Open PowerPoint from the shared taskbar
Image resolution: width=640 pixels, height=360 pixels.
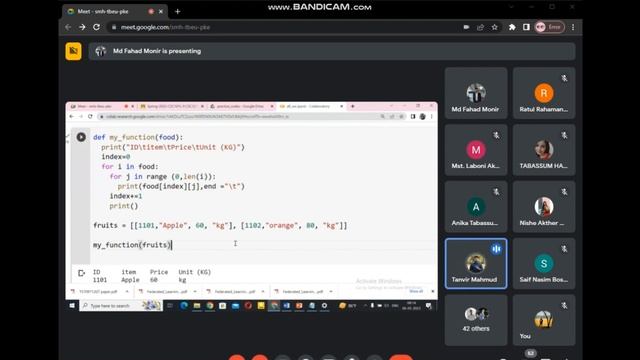click(x=299, y=305)
